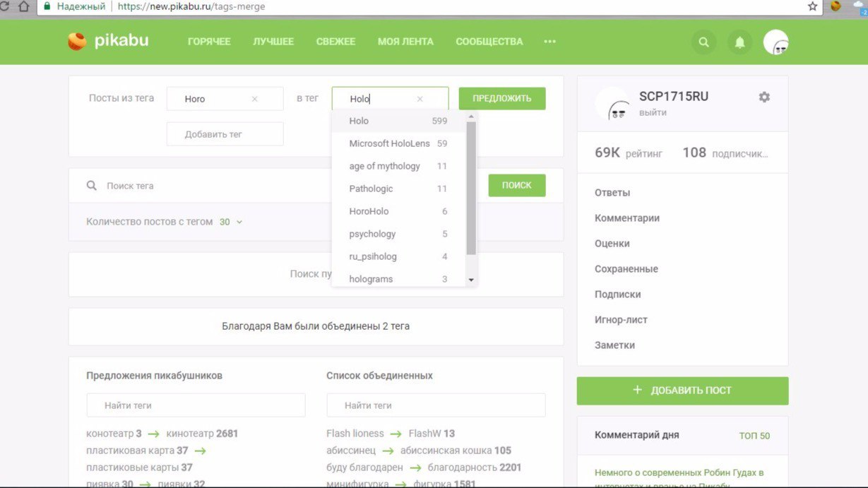Screen dimensions: 868x488
Task: Open the Сохраненные link in sidebar
Action: pyautogui.click(x=626, y=269)
